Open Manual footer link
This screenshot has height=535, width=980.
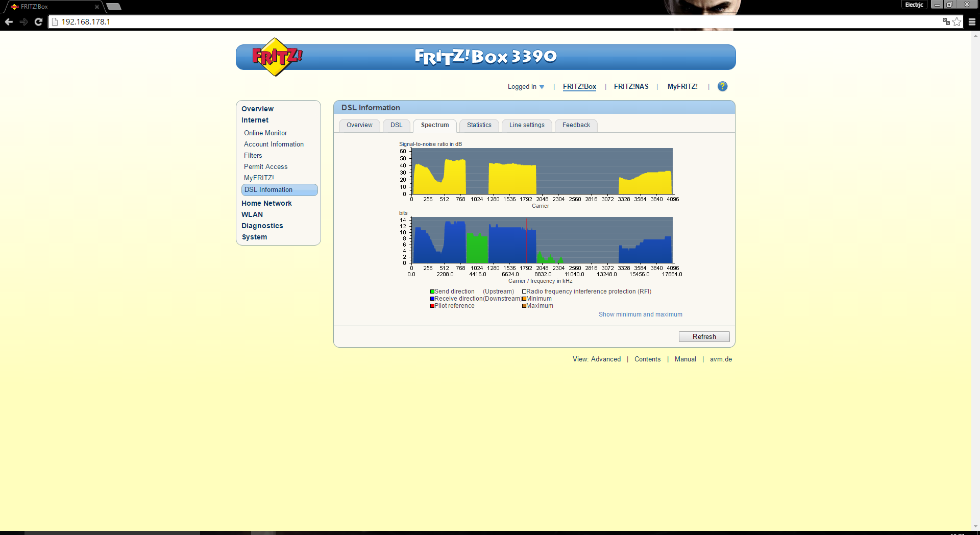pyautogui.click(x=685, y=359)
